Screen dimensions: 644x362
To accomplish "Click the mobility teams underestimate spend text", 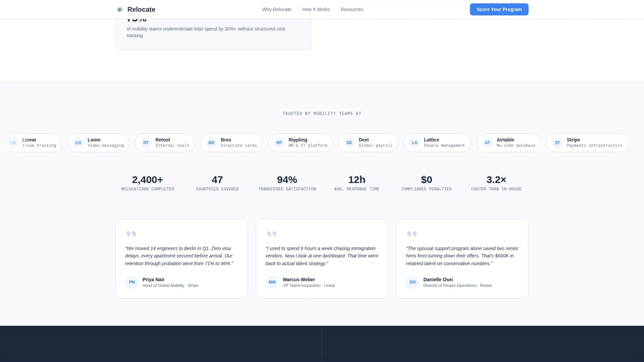I will tap(206, 32).
